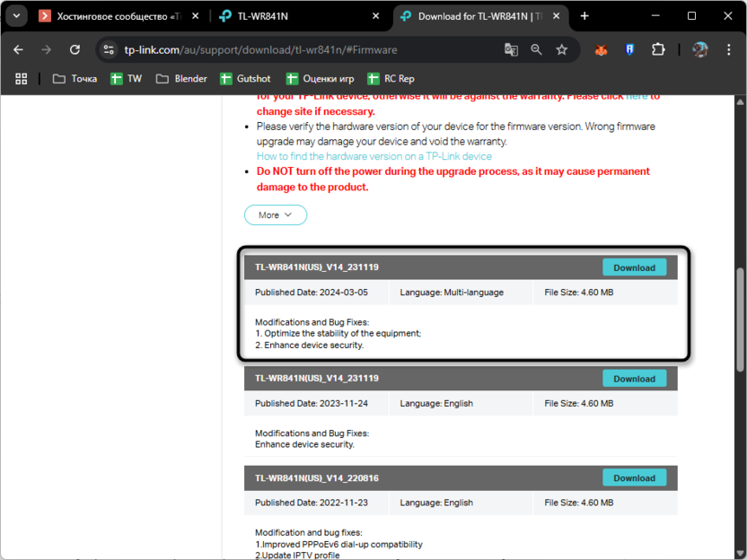Download the V14_220816 firmware
The height and width of the screenshot is (560, 747).
click(x=634, y=477)
